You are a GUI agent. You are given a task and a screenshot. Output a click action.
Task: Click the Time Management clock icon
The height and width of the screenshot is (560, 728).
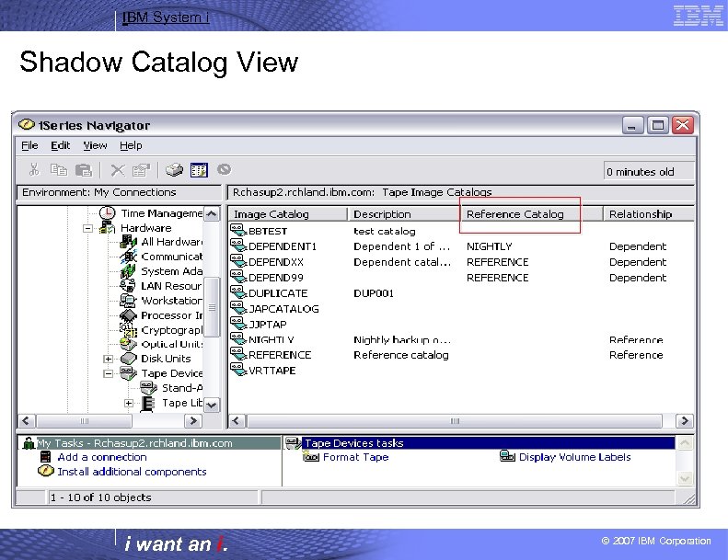(x=108, y=213)
